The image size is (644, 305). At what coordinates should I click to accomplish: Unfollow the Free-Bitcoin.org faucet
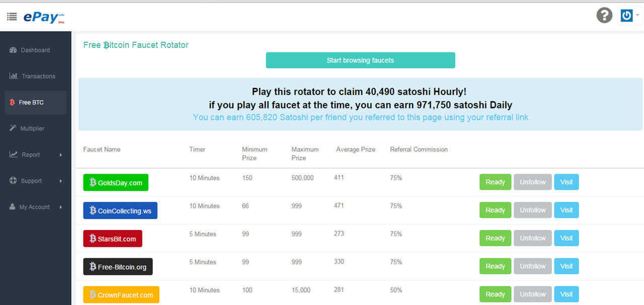(x=533, y=266)
